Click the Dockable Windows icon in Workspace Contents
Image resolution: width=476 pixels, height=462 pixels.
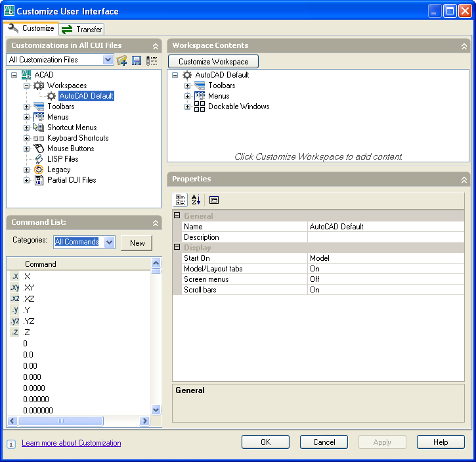point(200,106)
